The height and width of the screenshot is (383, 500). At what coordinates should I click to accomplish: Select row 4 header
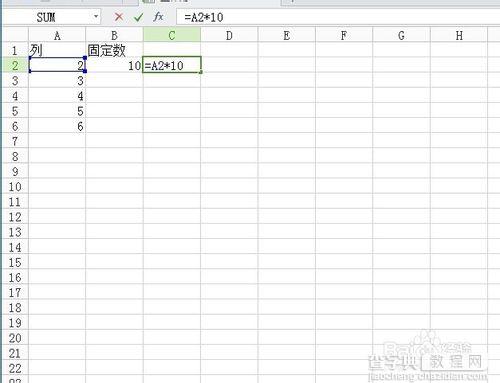click(15, 96)
